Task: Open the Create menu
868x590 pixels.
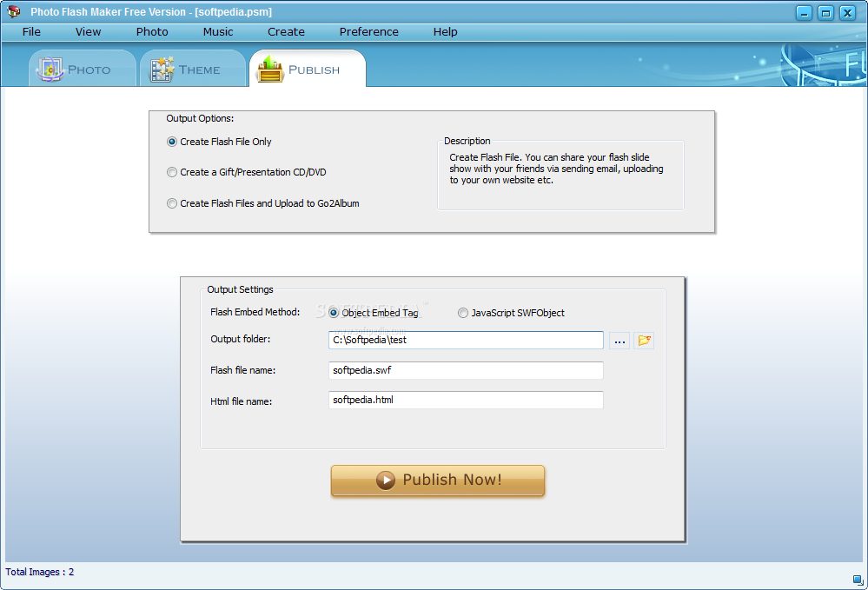Action: coord(286,32)
